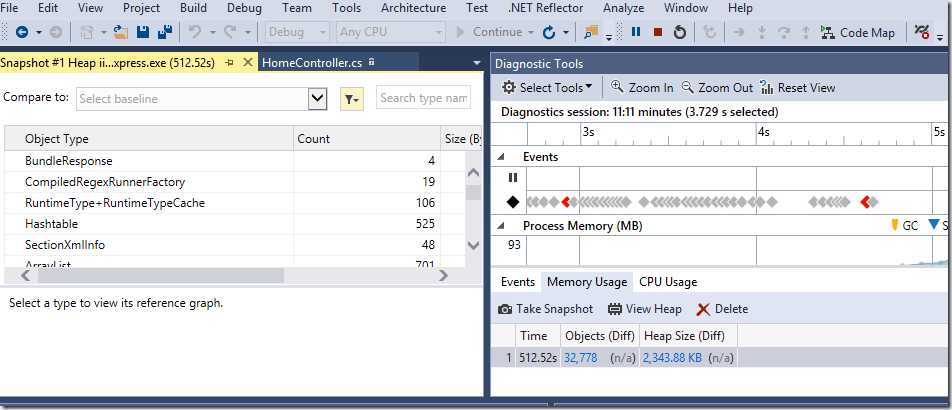
Task: Click the blue Refresh browser icon
Action: (549, 33)
